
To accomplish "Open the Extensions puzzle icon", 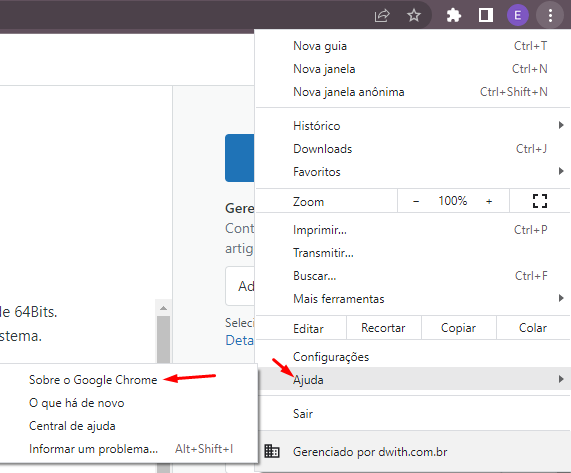I will (454, 15).
